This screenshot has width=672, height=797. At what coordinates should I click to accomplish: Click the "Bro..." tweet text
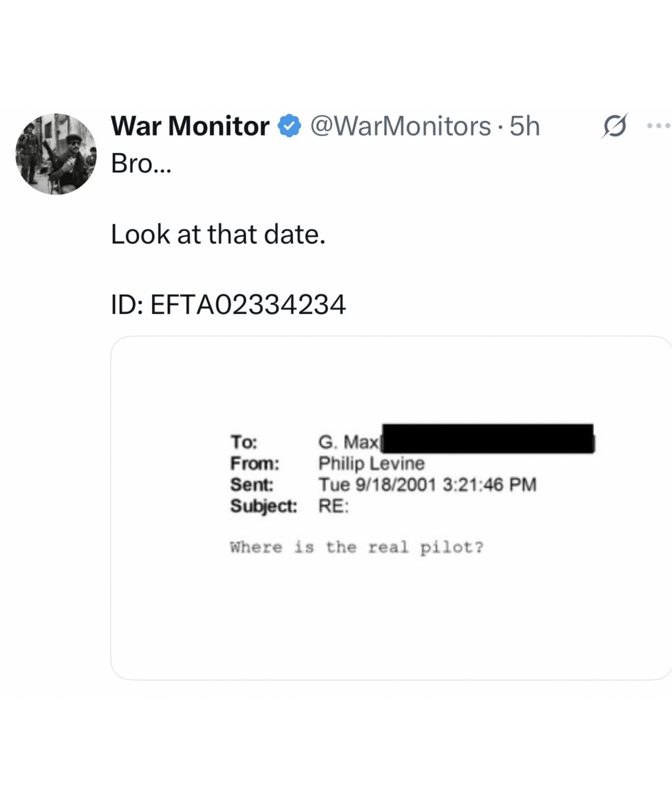pyautogui.click(x=142, y=163)
